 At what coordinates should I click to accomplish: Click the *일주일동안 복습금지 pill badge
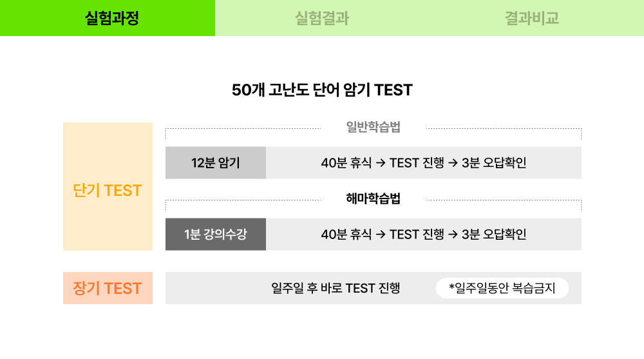point(502,288)
